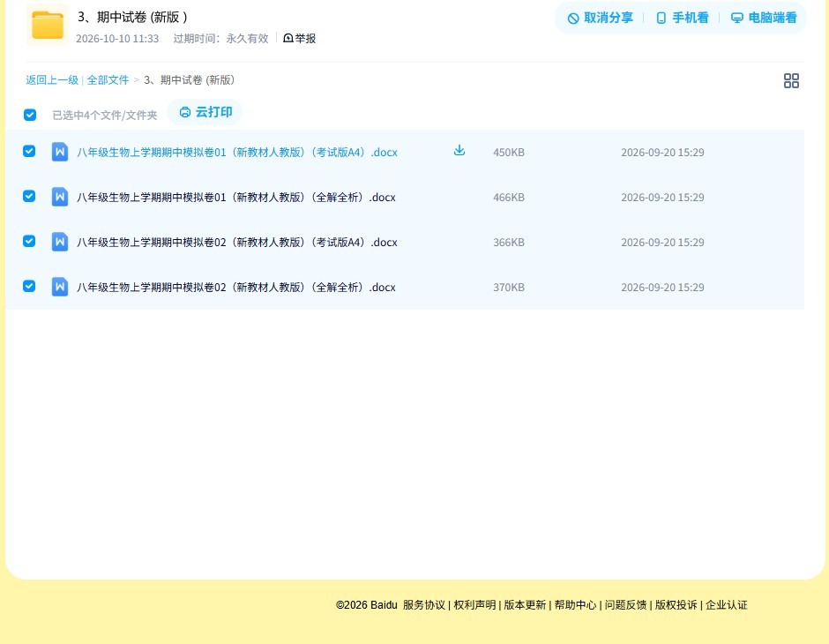Screen dimensions: 829x644
Task: Go back with 返回上一级 link
Action: (52, 80)
